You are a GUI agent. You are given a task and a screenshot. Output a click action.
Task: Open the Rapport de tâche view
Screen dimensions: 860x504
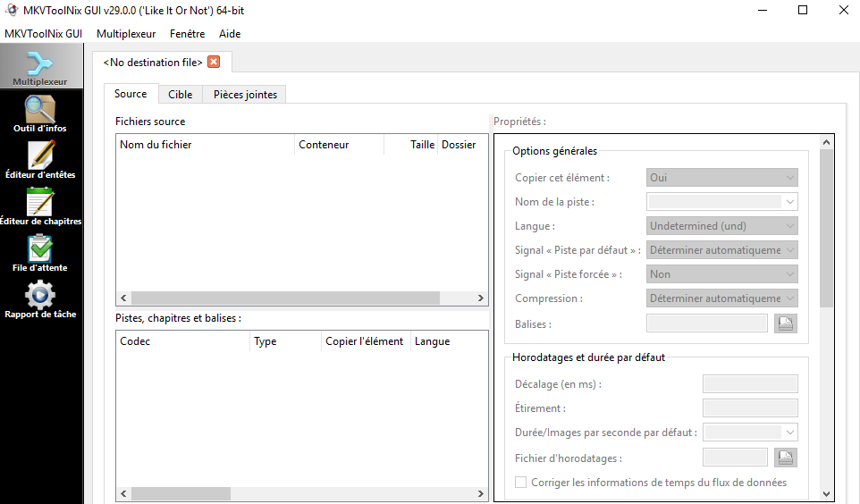(x=40, y=299)
